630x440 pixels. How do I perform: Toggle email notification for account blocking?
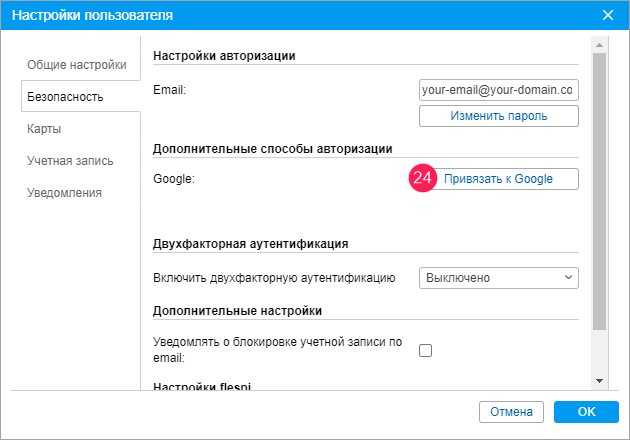click(x=425, y=350)
